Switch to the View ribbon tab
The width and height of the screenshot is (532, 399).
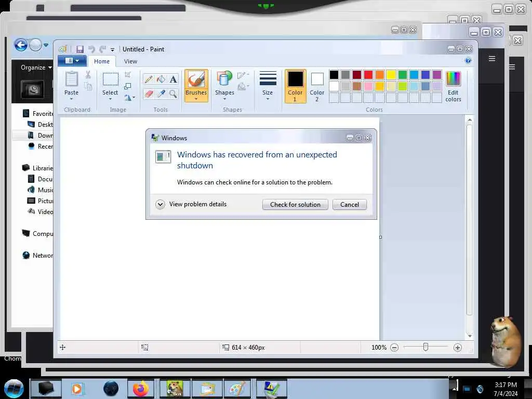click(130, 61)
